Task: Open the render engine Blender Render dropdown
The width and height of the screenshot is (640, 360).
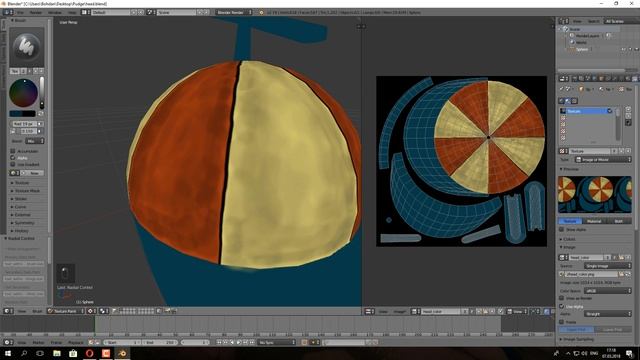Action: click(233, 12)
